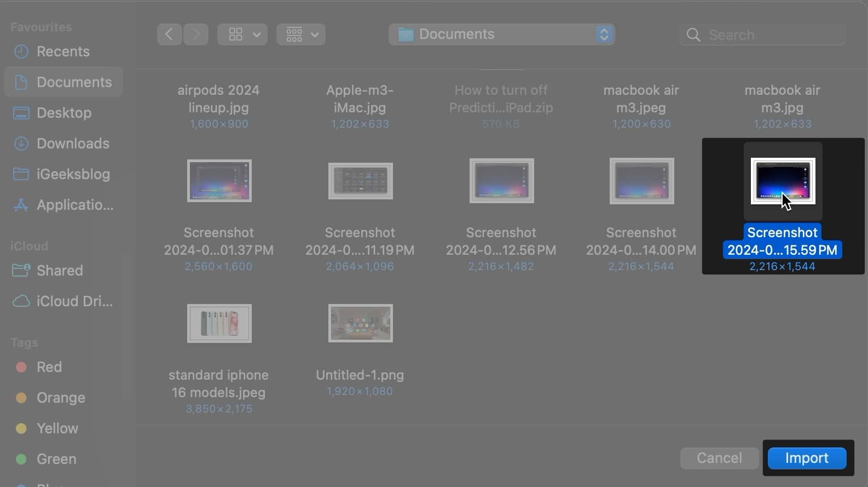This screenshot has width=868, height=487.
Task: Click the Shared folder icon
Action: 21,270
